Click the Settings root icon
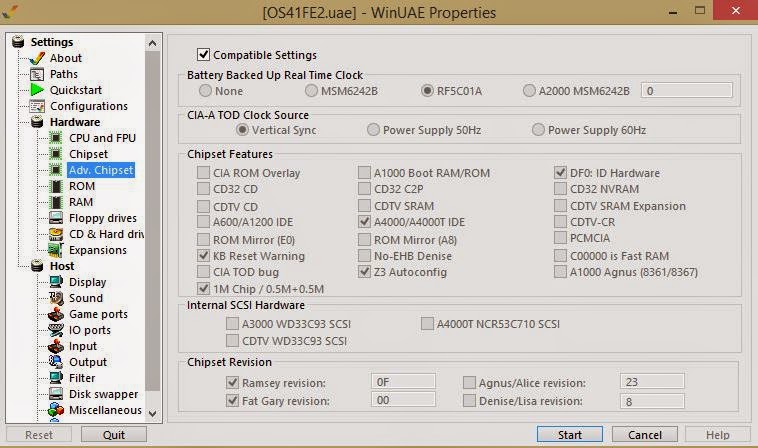 18,42
